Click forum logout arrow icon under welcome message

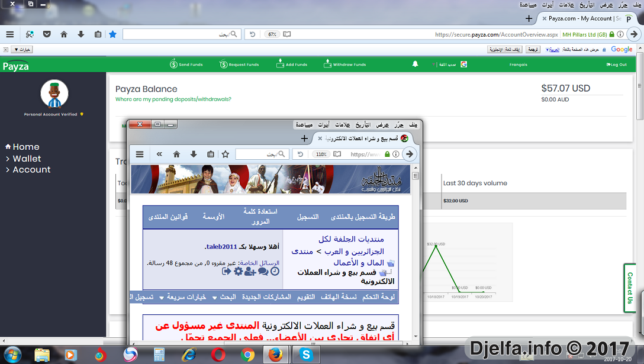click(226, 271)
